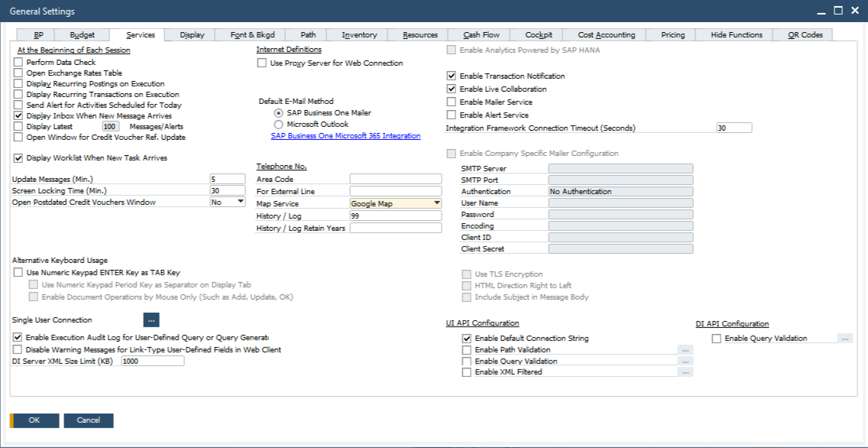This screenshot has width=868, height=448.
Task: Open Font & Bkgd tab
Action: click(252, 35)
